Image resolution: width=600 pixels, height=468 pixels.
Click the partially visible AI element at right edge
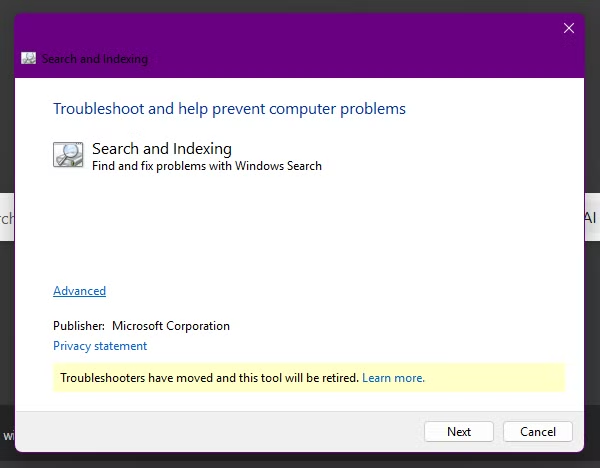coord(591,218)
